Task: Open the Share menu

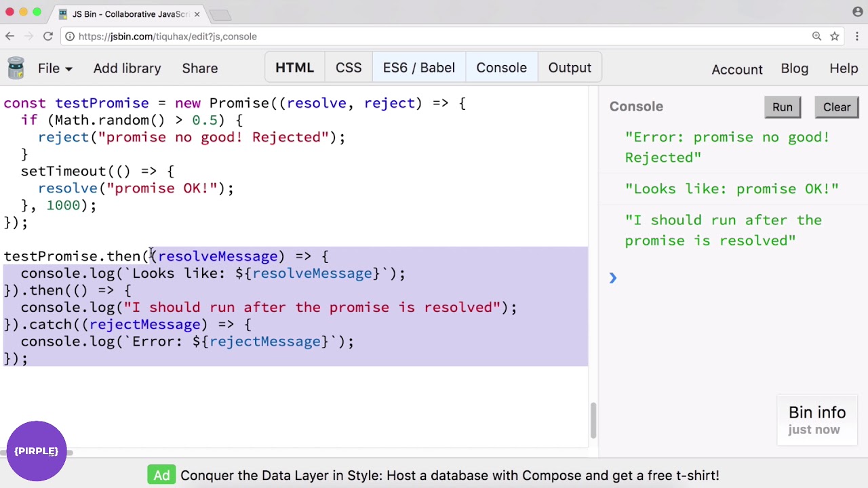Action: [199, 68]
